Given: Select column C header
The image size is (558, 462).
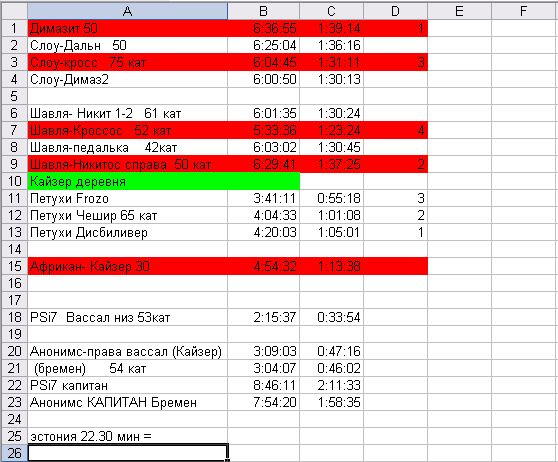Looking at the screenshot, I should click(x=331, y=11).
